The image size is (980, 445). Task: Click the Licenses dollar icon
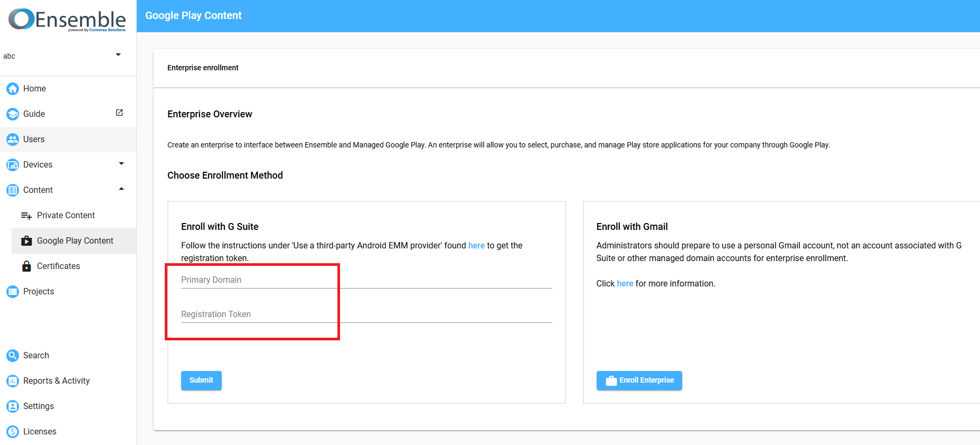pyautogui.click(x=13, y=432)
